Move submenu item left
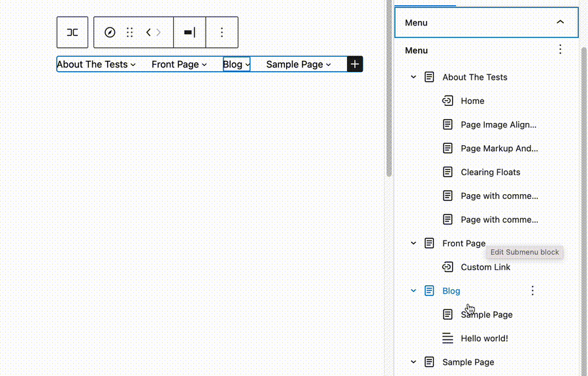Screen dimensions: 588x376 pyautogui.click(x=148, y=32)
